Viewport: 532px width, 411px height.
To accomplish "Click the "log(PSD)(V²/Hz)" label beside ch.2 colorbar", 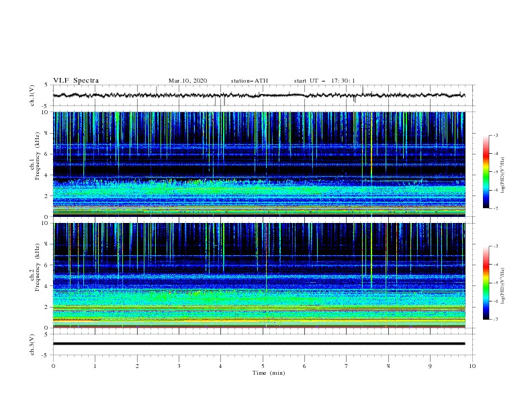I will (503, 286).
